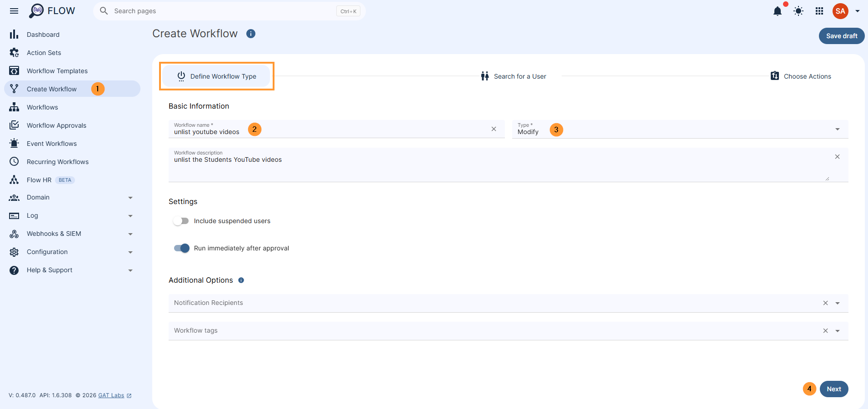
Task: Click the Notification Recipients field
Action: [x=508, y=303]
